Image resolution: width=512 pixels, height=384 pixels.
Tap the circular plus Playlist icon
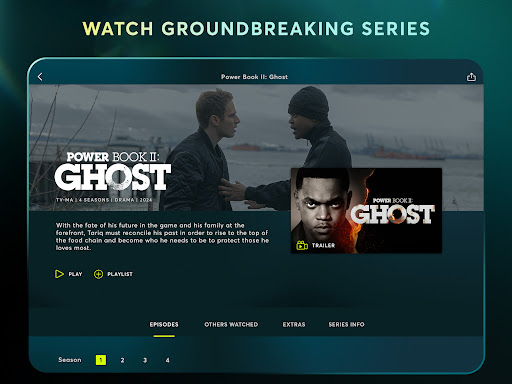pyautogui.click(x=98, y=274)
